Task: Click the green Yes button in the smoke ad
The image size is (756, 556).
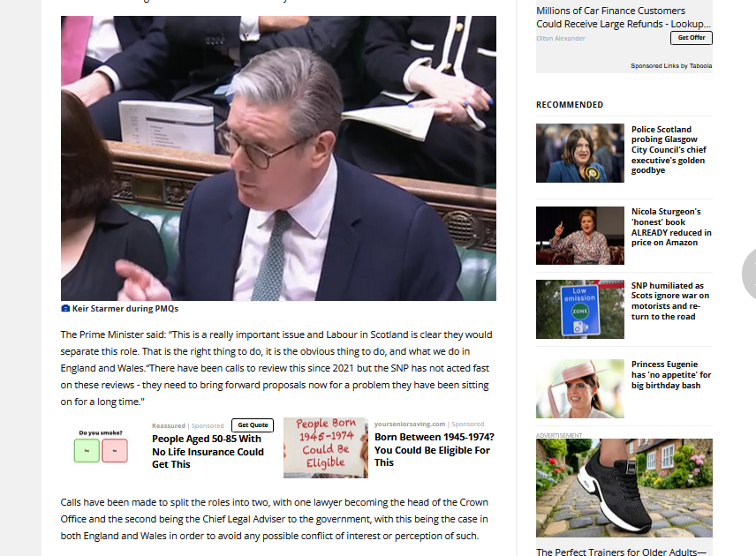Action: [87, 450]
